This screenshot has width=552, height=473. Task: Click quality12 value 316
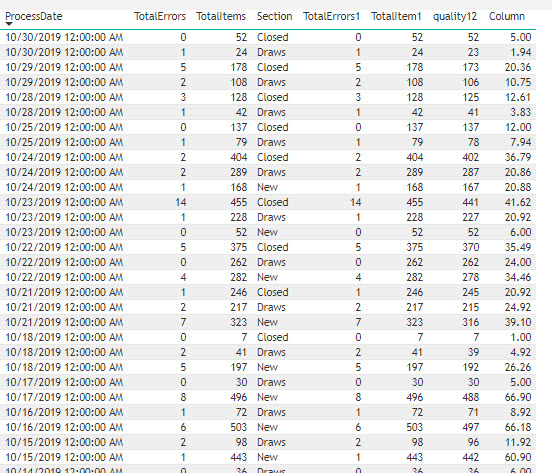coord(471,322)
